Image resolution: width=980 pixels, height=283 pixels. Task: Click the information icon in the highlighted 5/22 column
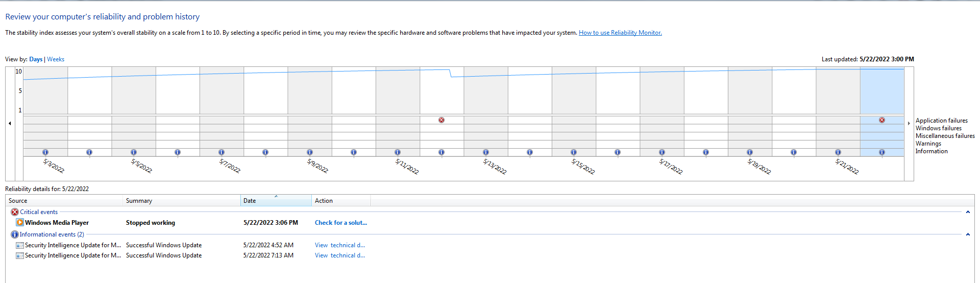tap(882, 152)
